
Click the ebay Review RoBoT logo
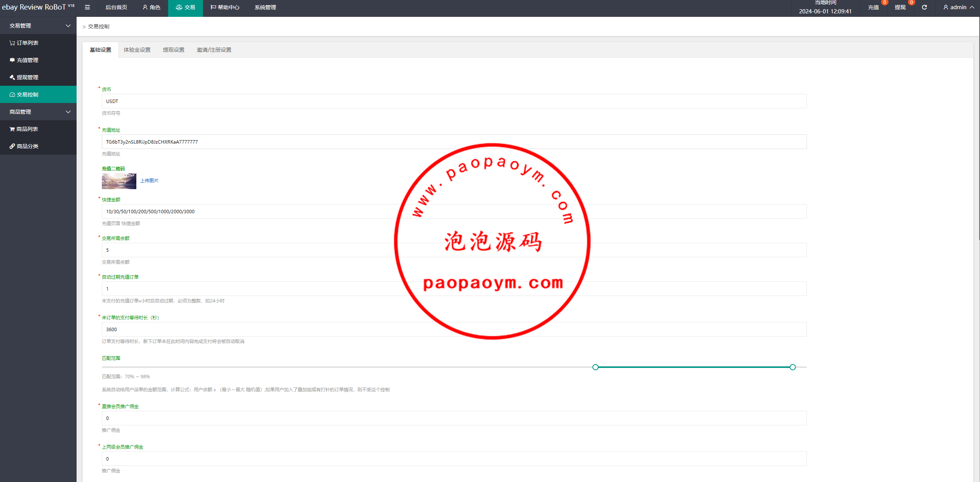coord(38,7)
